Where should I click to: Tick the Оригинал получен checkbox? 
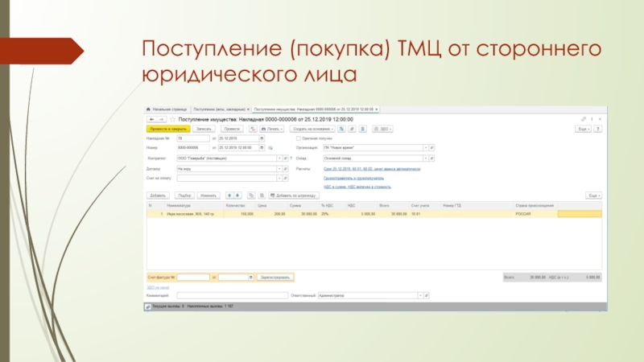(x=297, y=138)
